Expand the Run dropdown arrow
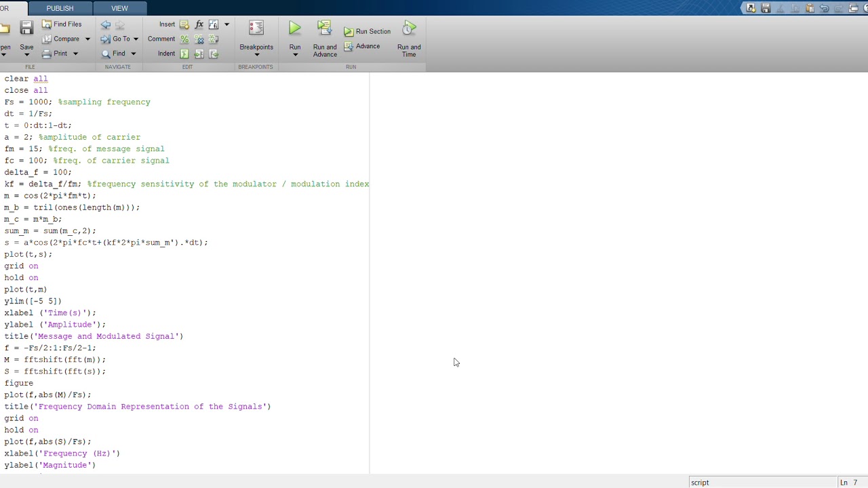The image size is (868, 488). tap(295, 56)
